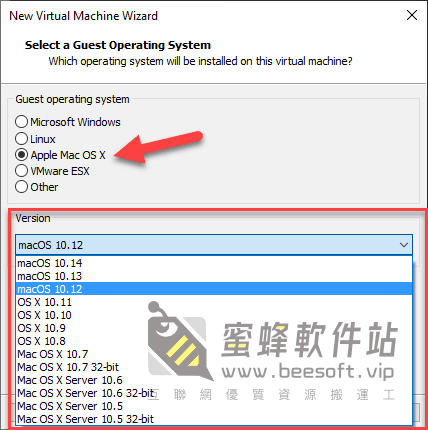Select the Other operating system option
This screenshot has height=430, width=428.
(x=21, y=187)
